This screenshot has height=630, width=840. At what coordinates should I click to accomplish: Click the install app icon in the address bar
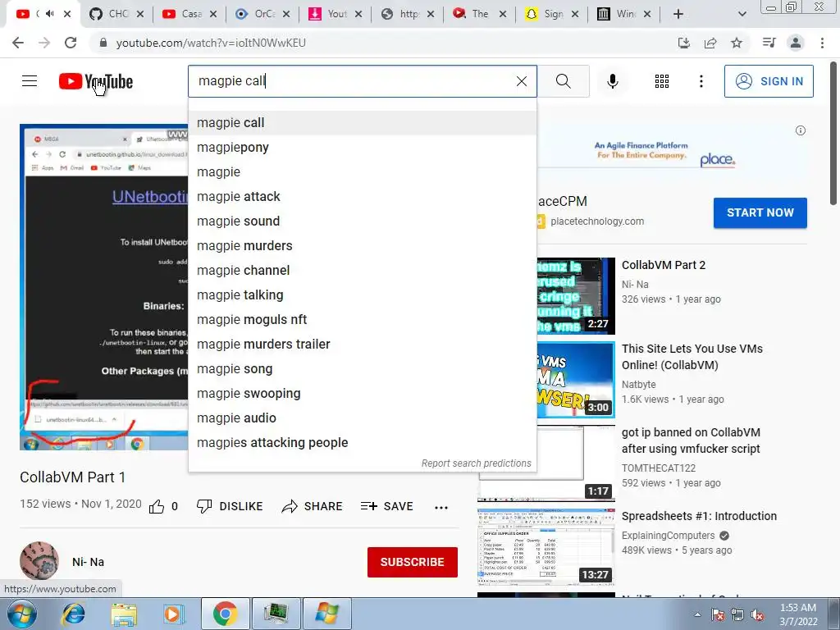pos(684,43)
